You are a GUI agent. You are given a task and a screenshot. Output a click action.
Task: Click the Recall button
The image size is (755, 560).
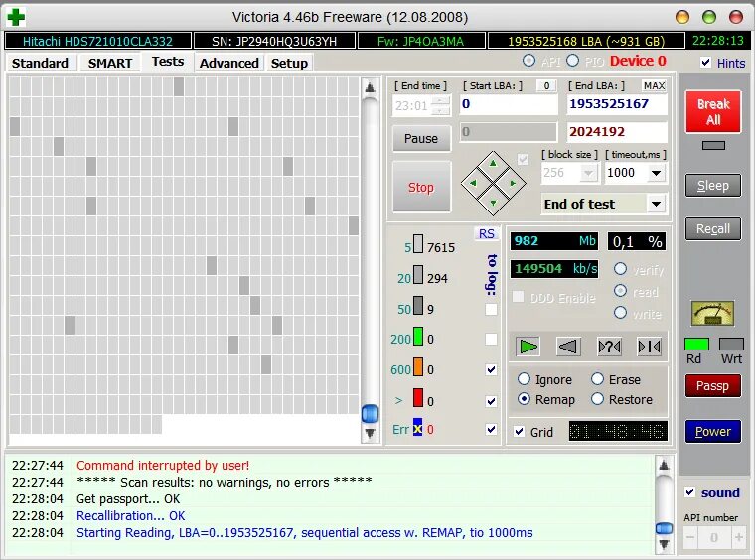(713, 229)
